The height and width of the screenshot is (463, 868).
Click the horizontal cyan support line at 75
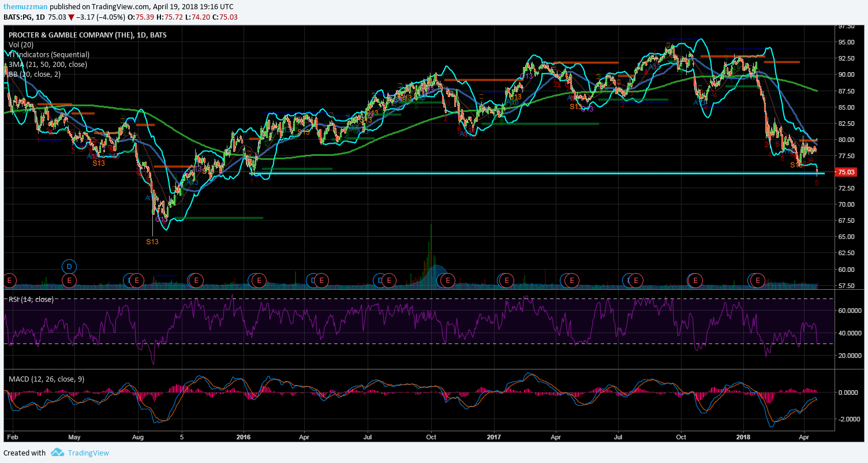[x=537, y=173]
